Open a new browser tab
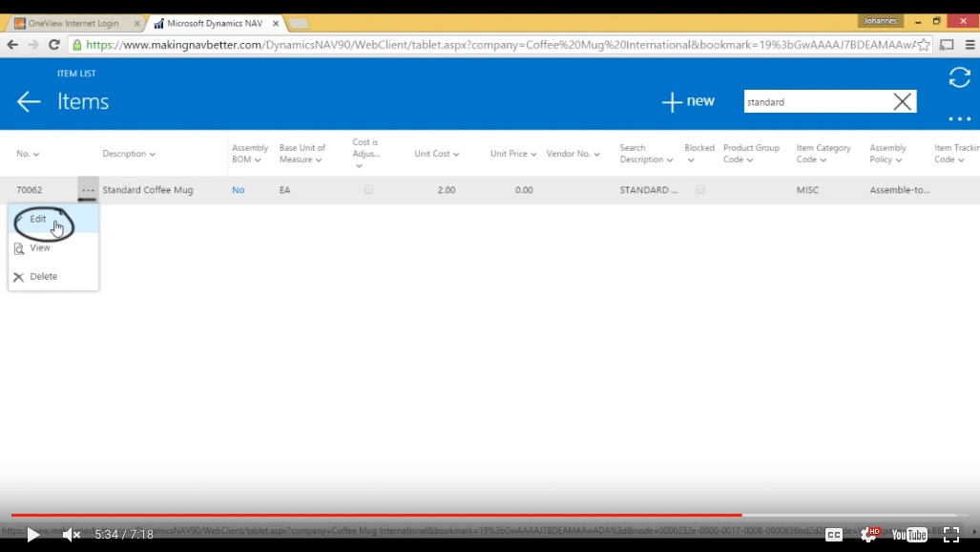Screen dimensions: 980x552 (x=299, y=24)
